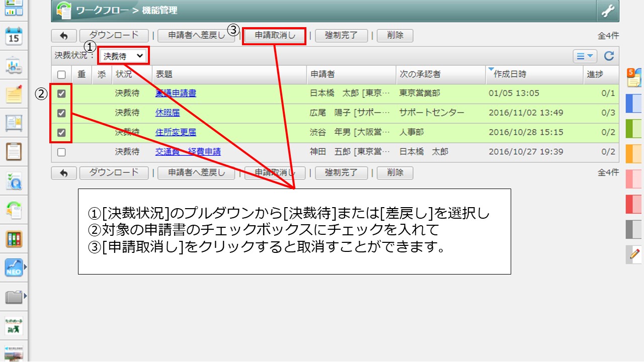Screen dimensions: 644x362
Task: Click 削除 in the bottom toolbar
Action: tap(395, 173)
